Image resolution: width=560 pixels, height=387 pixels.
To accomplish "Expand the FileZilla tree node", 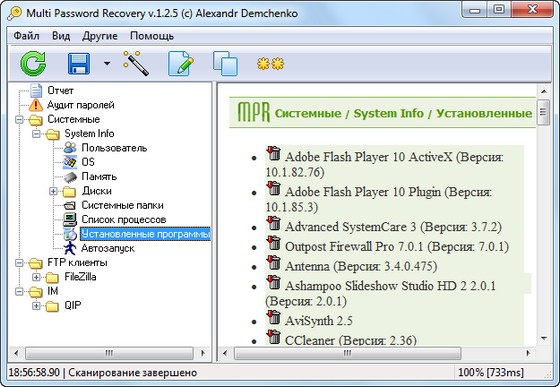I will click(x=36, y=277).
